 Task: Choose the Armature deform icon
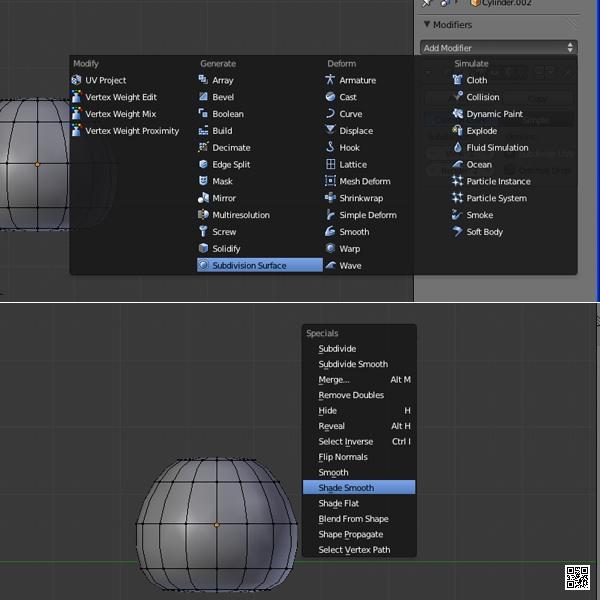331,80
